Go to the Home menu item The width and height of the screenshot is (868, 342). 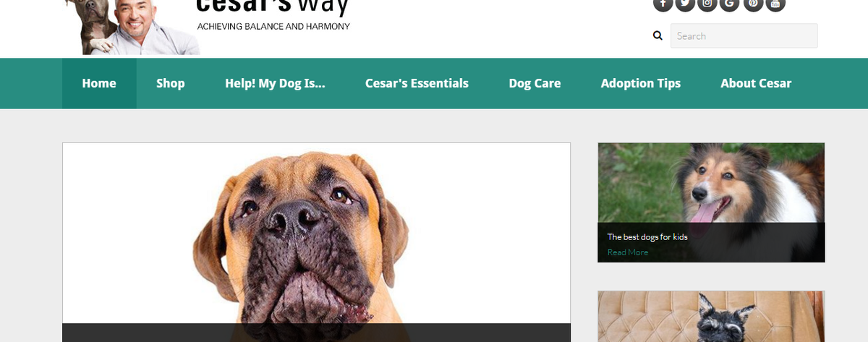tap(99, 83)
